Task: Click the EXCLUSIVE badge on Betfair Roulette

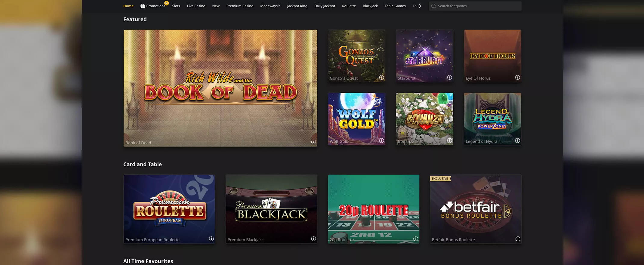Action: (x=440, y=178)
